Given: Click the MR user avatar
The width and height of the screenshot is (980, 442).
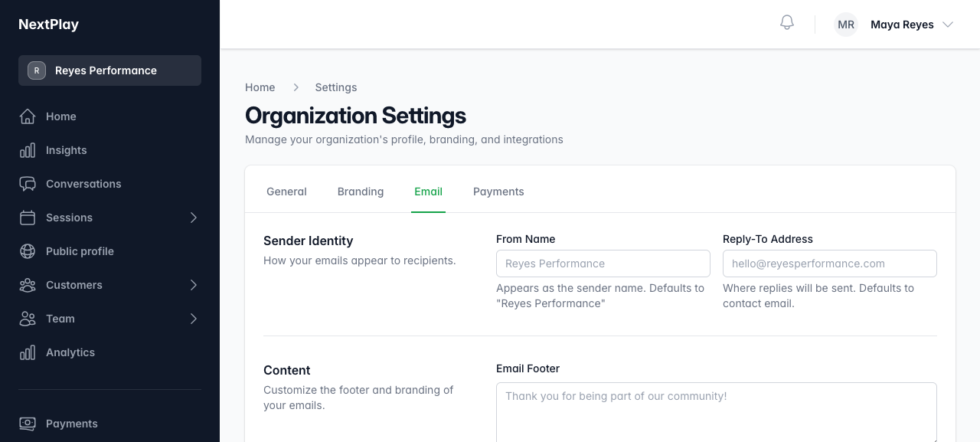Looking at the screenshot, I should [846, 25].
